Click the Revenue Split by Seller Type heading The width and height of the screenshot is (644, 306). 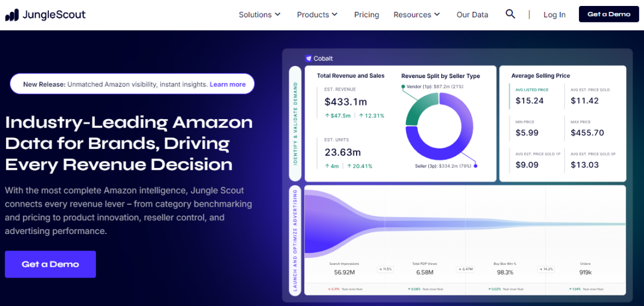coord(440,76)
